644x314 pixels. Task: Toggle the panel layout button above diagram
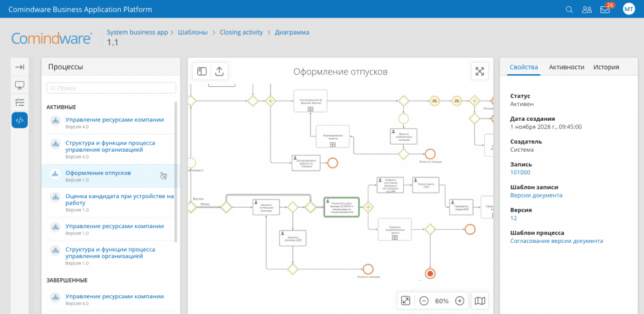[x=202, y=72]
